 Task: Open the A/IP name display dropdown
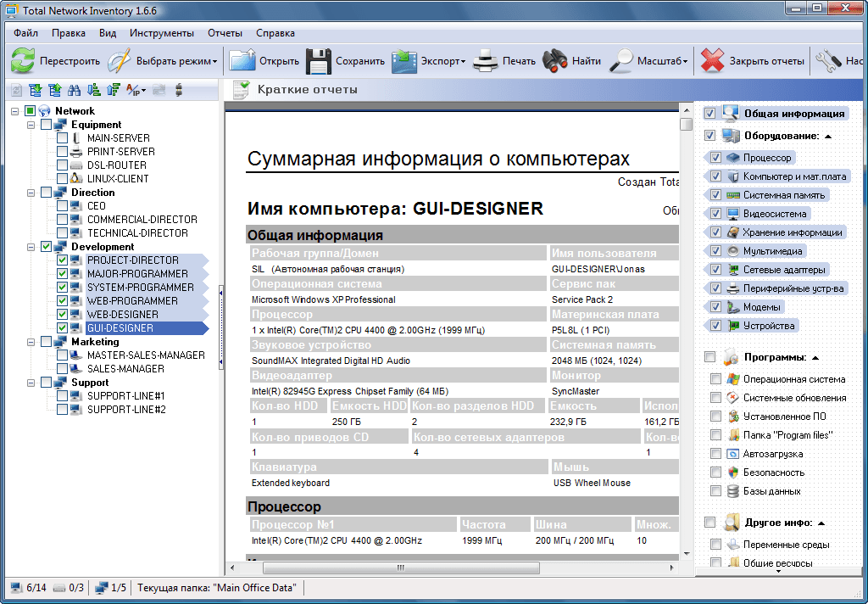point(136,90)
